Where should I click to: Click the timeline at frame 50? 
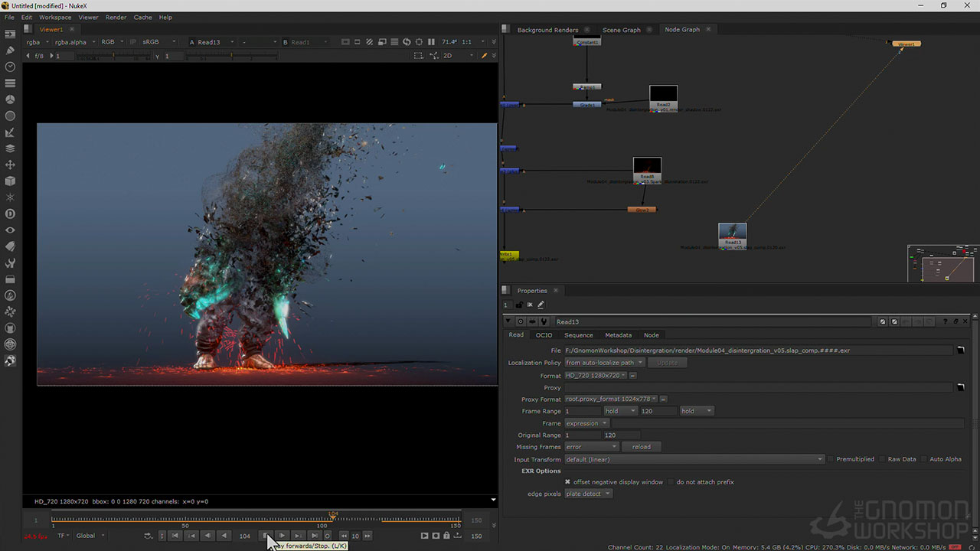pyautogui.click(x=185, y=520)
